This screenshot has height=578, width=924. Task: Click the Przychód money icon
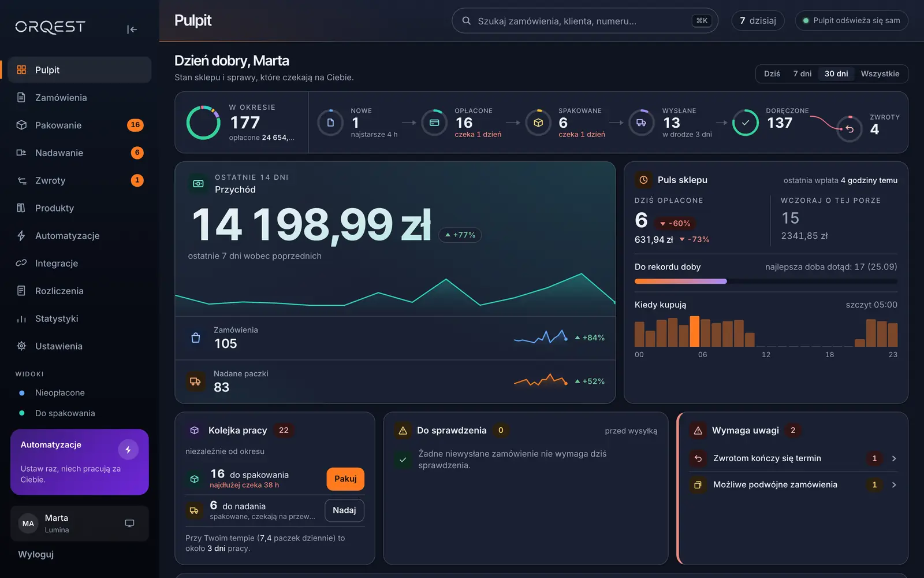[x=198, y=184]
